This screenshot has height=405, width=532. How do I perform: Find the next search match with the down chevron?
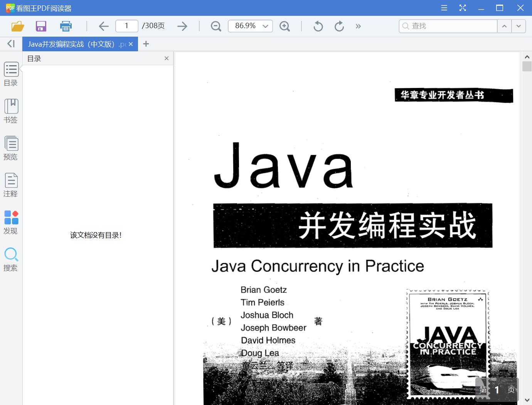tap(519, 26)
